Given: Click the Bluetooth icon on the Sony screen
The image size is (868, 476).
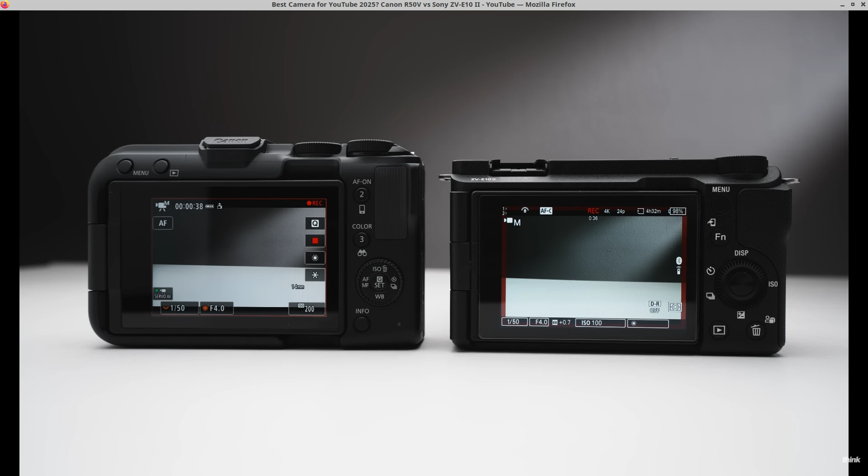Looking at the screenshot, I should [x=679, y=261].
